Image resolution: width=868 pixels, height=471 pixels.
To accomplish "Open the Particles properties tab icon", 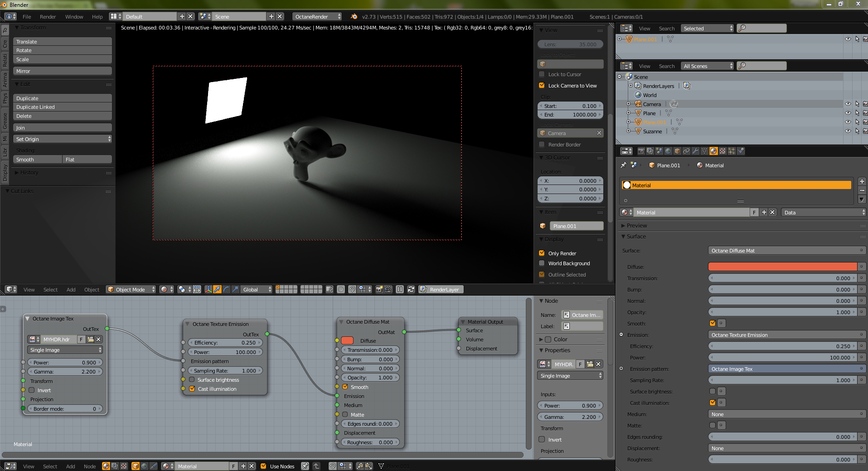I will (732, 151).
